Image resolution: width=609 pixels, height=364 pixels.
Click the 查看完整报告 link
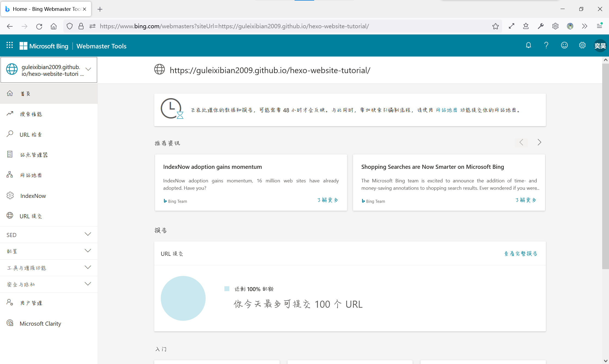pyautogui.click(x=521, y=254)
